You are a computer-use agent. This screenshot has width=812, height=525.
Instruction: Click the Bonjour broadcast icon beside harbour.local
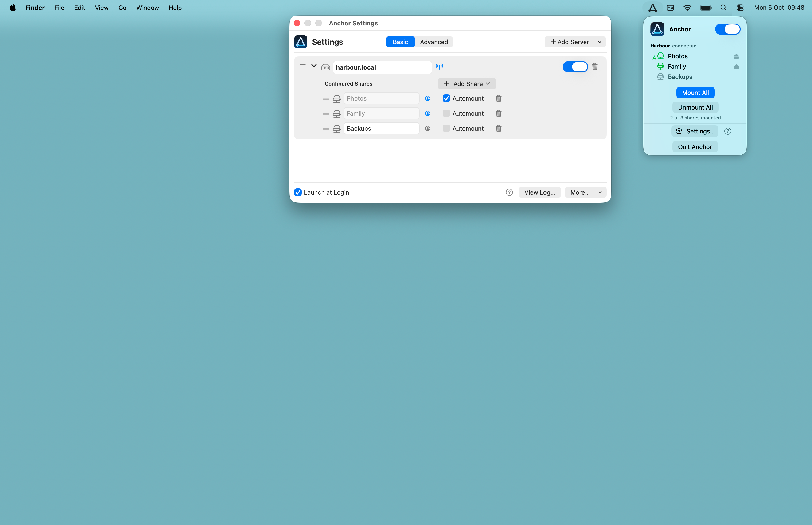click(439, 66)
